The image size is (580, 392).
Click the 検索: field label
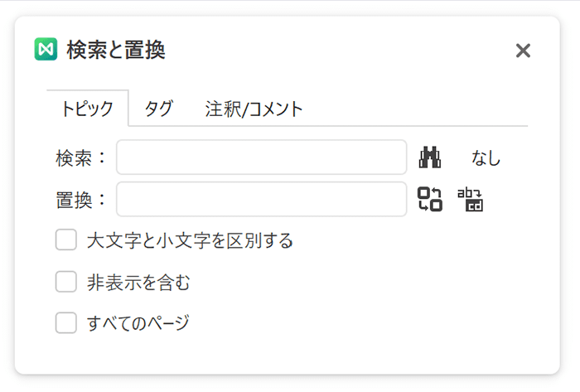pos(80,158)
